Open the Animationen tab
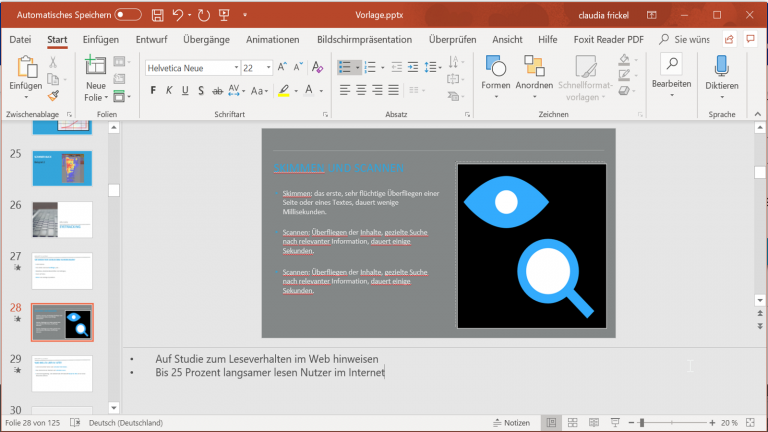 click(x=273, y=39)
